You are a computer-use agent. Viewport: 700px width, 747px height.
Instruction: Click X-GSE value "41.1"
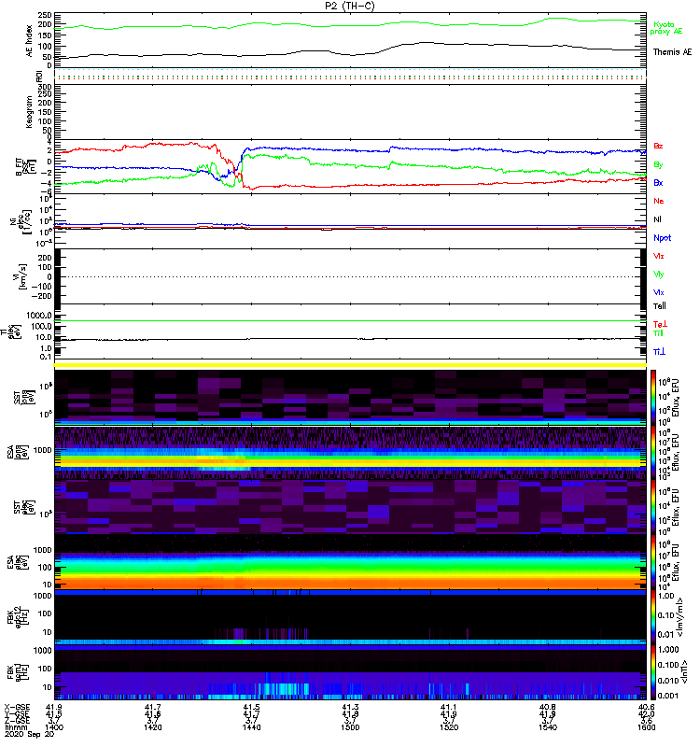pyautogui.click(x=449, y=707)
